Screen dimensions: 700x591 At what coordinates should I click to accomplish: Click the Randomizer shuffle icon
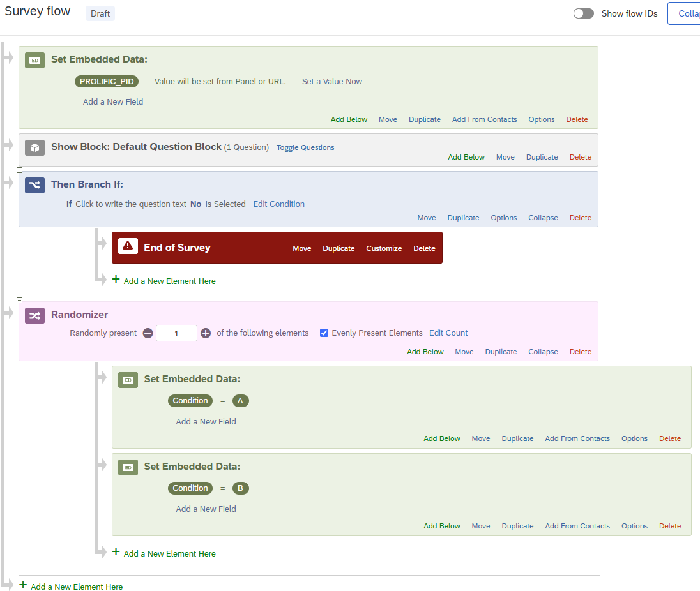(35, 316)
